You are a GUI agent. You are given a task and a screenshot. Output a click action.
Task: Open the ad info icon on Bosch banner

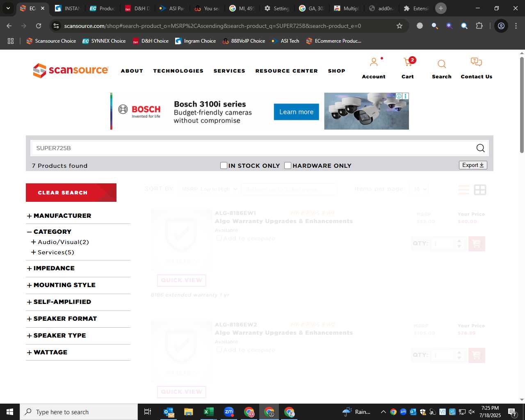tap(399, 96)
